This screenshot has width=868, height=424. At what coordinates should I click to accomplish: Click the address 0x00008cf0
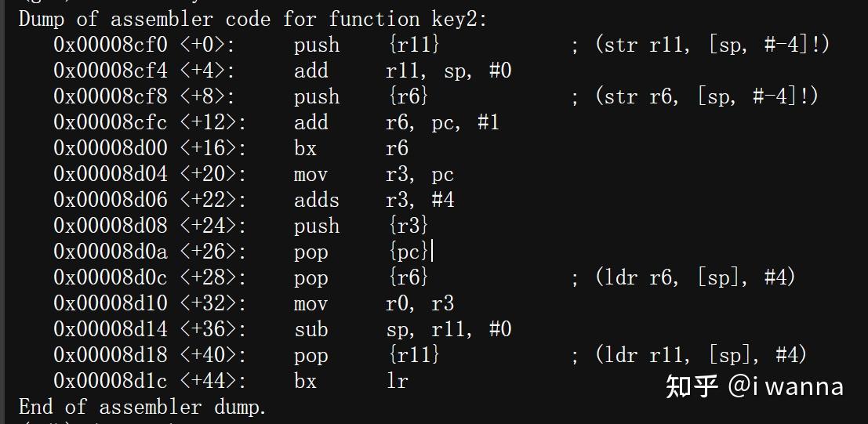[111, 45]
